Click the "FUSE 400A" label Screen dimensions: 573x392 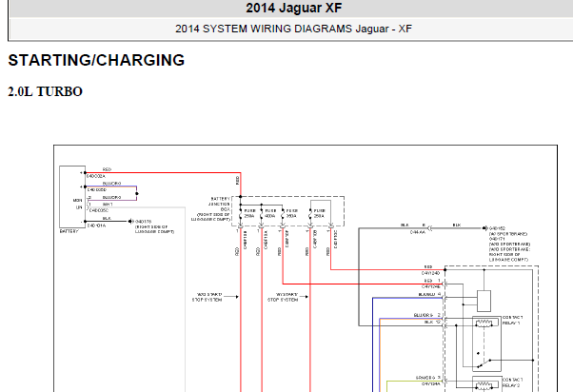[x=270, y=213]
